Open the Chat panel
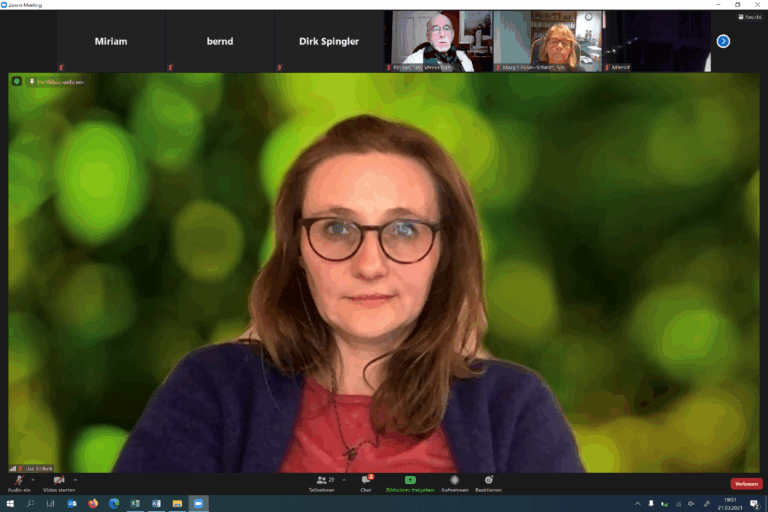This screenshot has height=512, width=768. [366, 482]
